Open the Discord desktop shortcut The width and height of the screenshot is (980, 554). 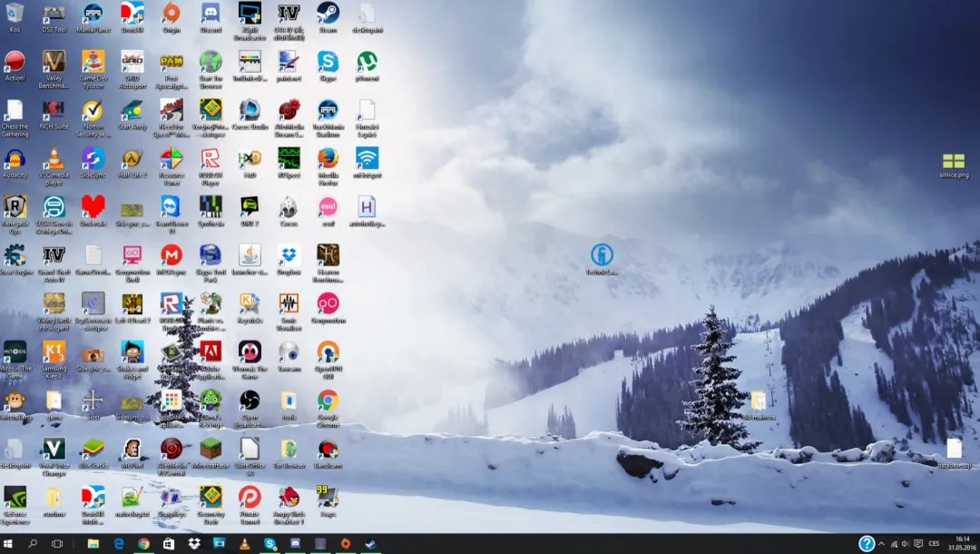[211, 17]
